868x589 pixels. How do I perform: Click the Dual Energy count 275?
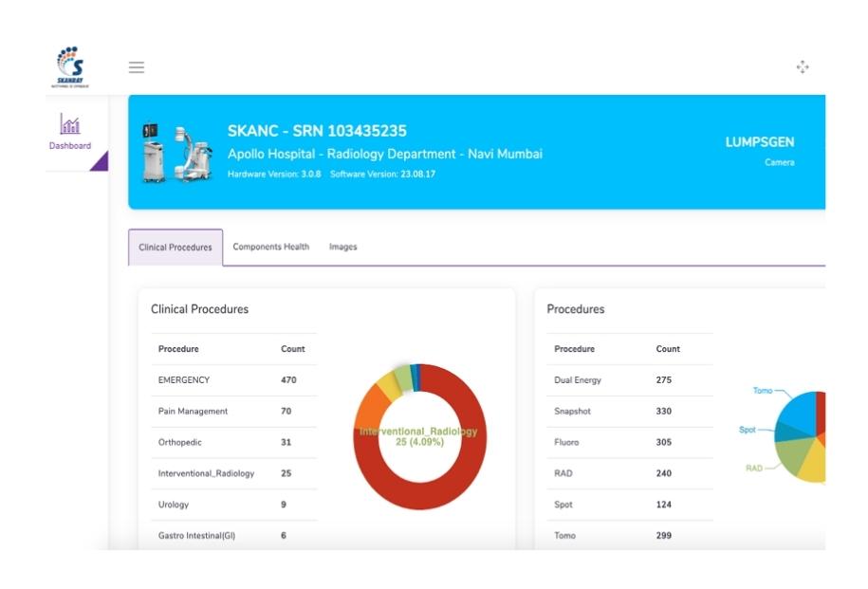coord(664,379)
